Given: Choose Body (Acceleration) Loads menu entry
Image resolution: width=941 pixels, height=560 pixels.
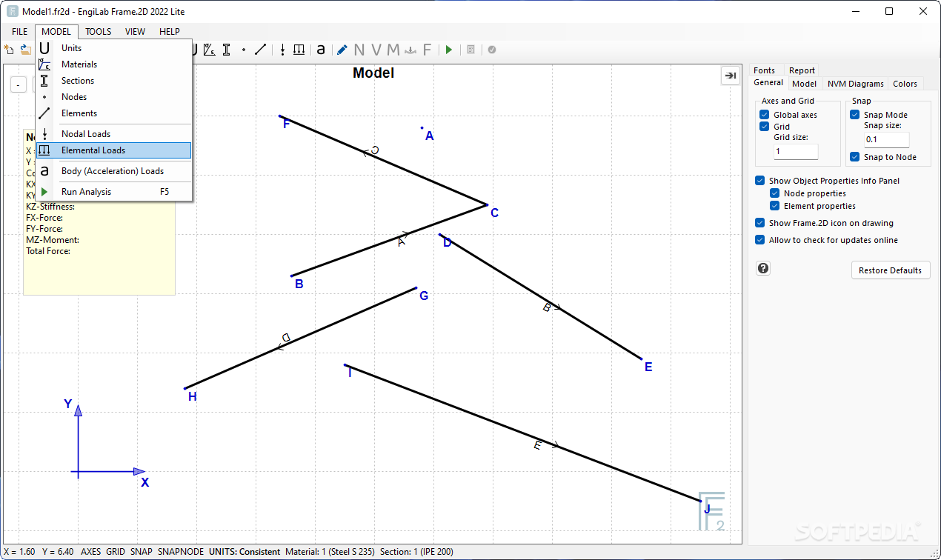Looking at the screenshot, I should pyautogui.click(x=114, y=171).
